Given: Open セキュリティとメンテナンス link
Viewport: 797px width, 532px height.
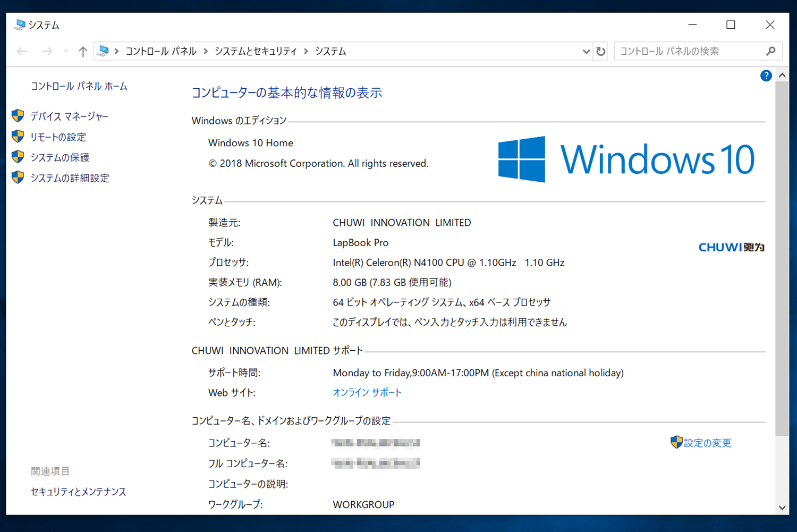Looking at the screenshot, I should click(79, 492).
